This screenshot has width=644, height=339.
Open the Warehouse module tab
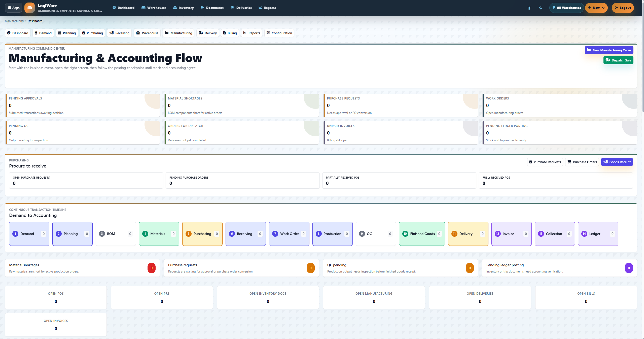coord(147,33)
